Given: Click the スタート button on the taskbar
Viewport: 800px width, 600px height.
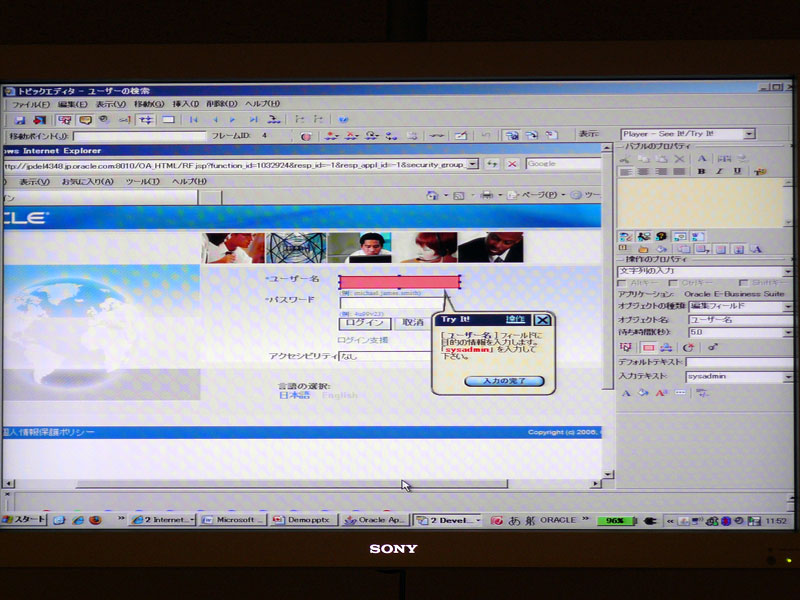Looking at the screenshot, I should click(24, 520).
